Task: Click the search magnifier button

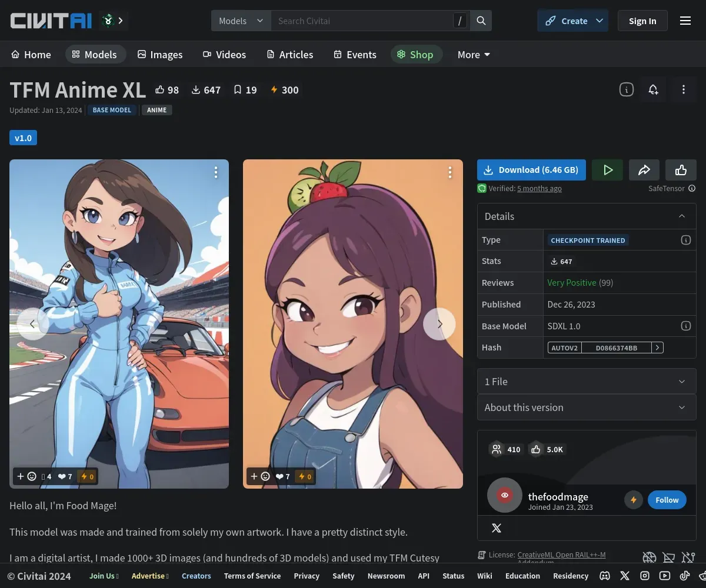Action: 481,21
